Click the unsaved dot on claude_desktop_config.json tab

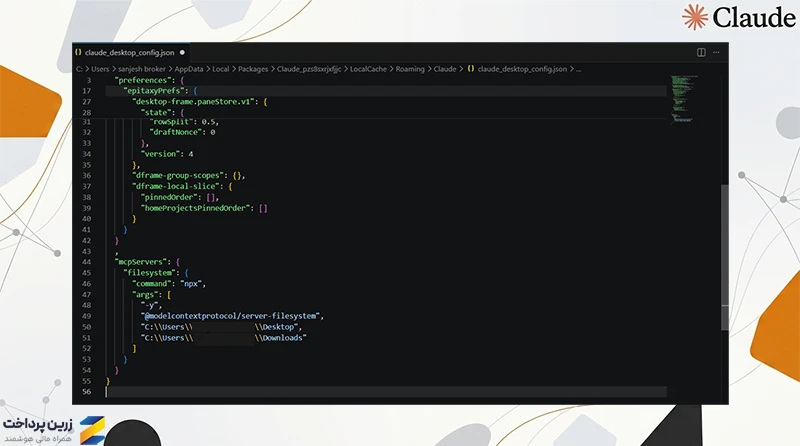182,53
